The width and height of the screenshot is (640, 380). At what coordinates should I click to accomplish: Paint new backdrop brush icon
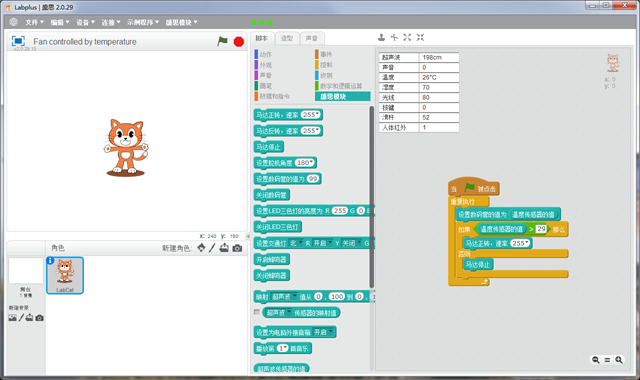[21, 318]
